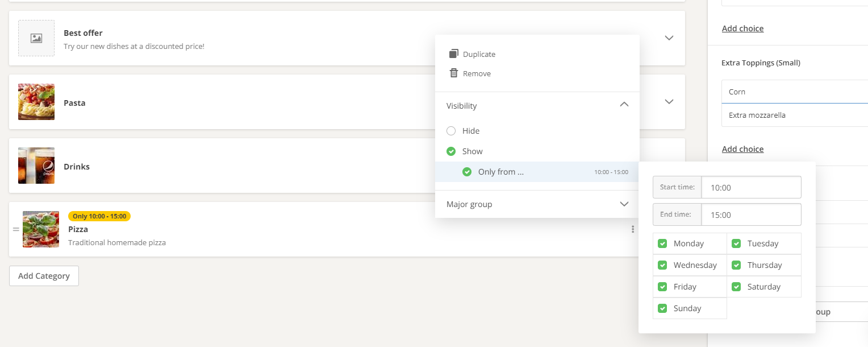Click the Drinks category thumbnail

(36, 166)
